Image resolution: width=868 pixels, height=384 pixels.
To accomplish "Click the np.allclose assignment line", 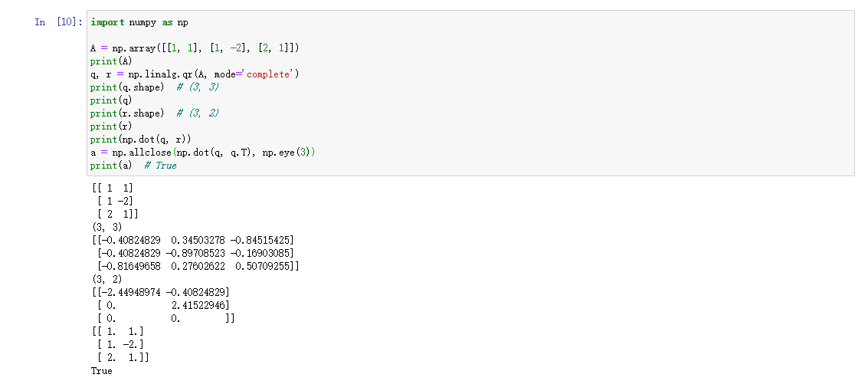I will 202,153.
